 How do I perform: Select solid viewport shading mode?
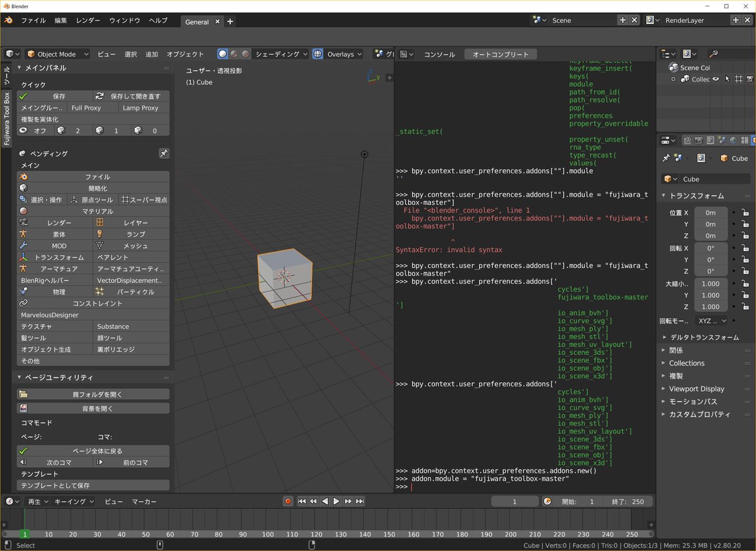tap(223, 54)
